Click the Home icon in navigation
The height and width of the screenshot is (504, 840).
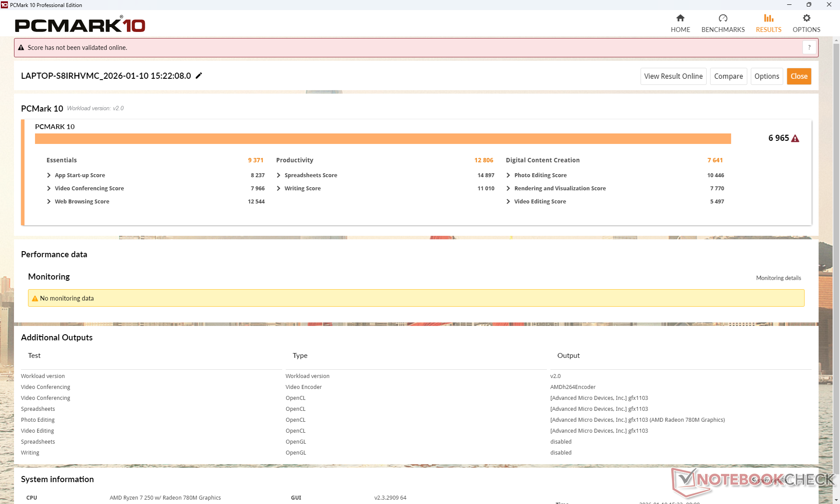coord(680,18)
